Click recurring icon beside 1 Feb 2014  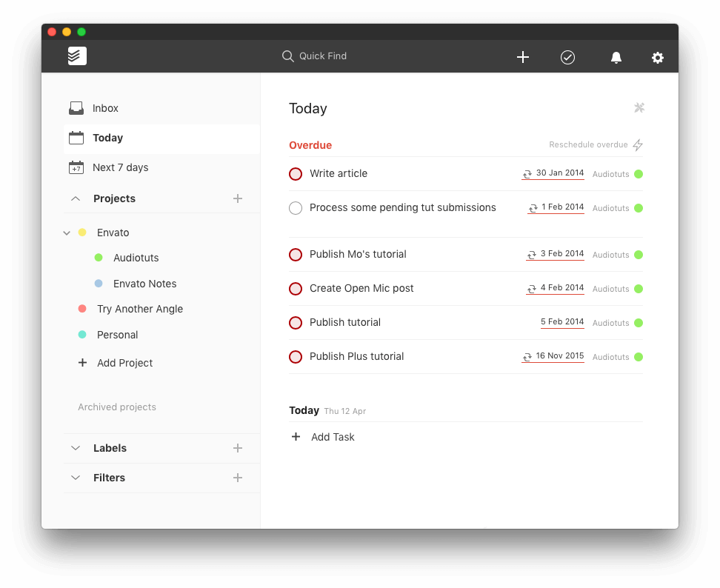pyautogui.click(x=533, y=208)
